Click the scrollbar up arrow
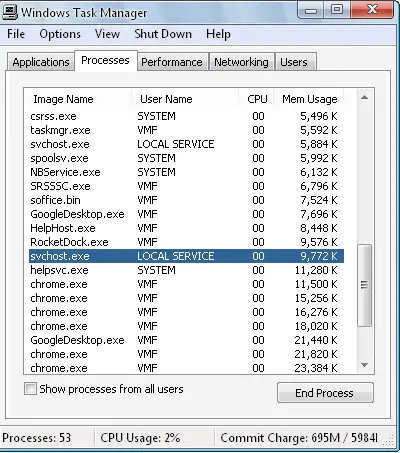The height and width of the screenshot is (453, 400). (x=364, y=98)
